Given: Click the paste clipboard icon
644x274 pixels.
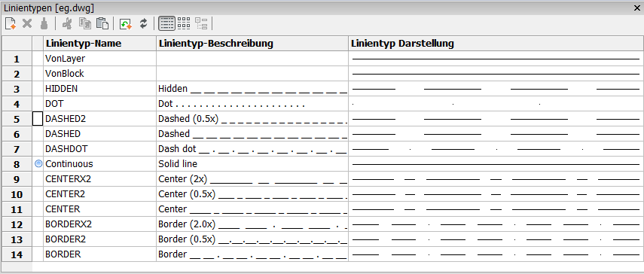Looking at the screenshot, I should click(102, 23).
